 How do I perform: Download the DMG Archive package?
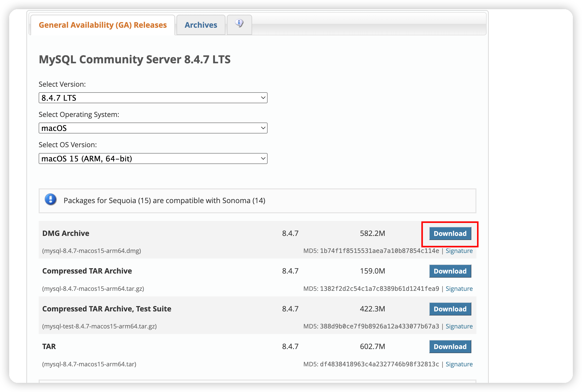pyautogui.click(x=450, y=233)
